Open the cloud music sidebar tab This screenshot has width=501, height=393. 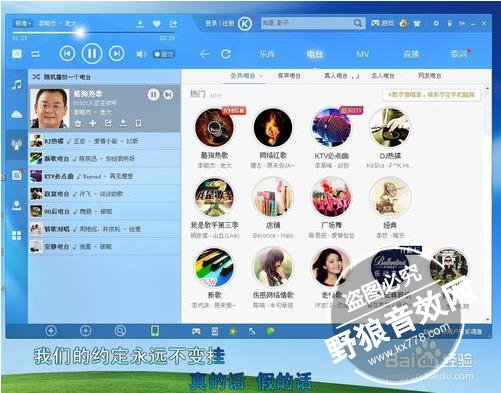point(17,115)
